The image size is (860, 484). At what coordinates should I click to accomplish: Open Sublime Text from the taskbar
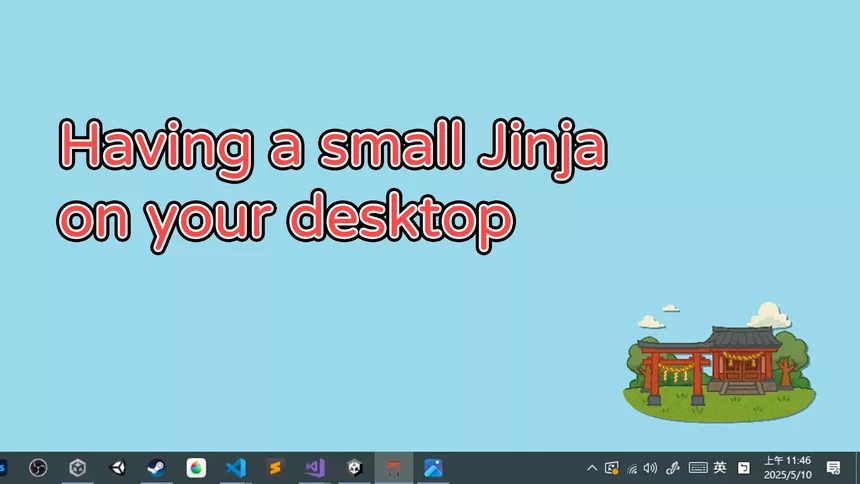click(x=275, y=468)
